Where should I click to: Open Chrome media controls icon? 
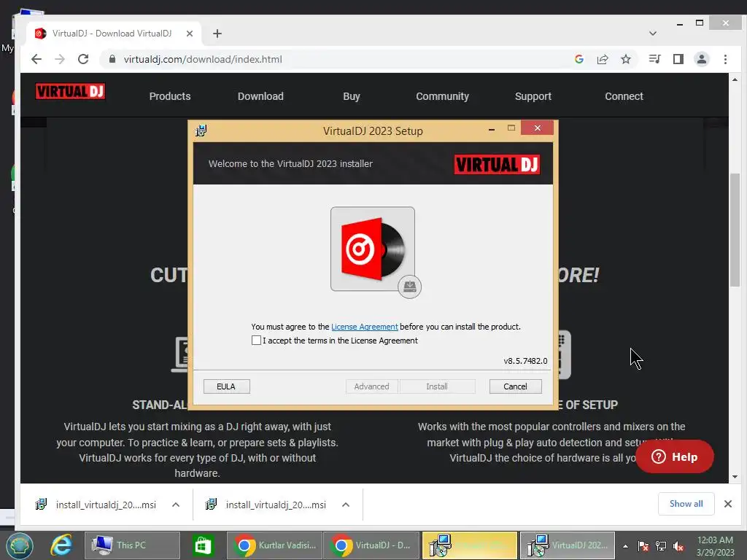654,59
